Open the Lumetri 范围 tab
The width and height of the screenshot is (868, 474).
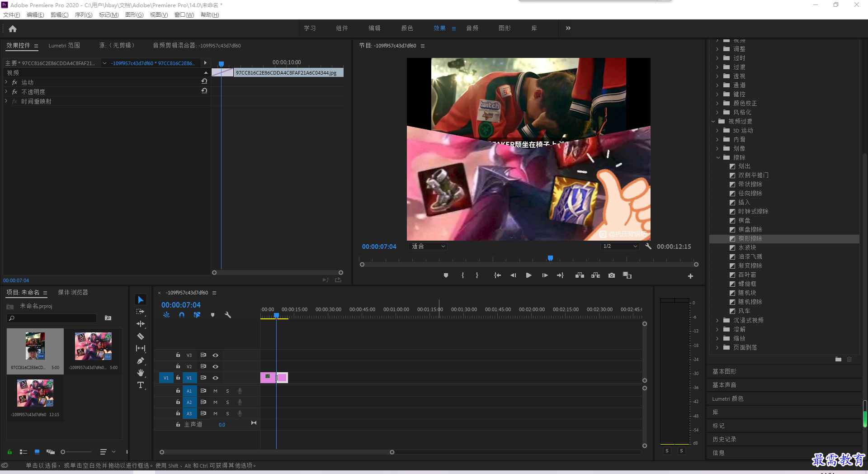(64, 45)
